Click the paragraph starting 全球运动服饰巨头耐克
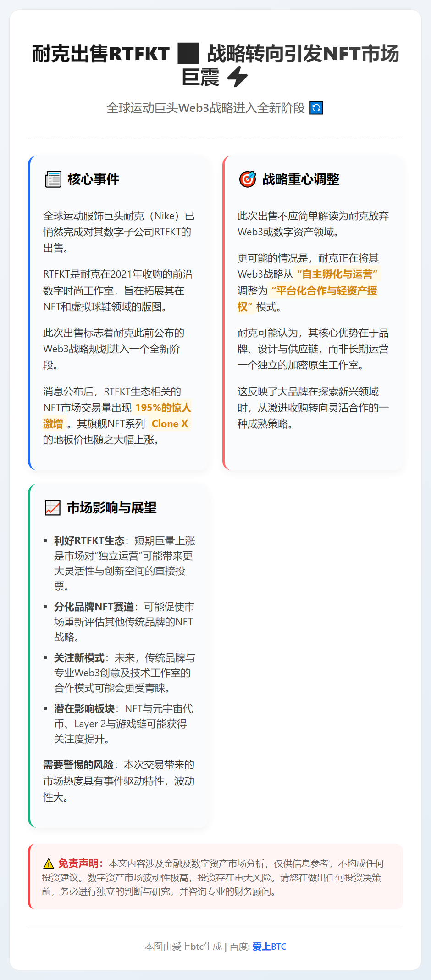This screenshot has width=431, height=980. click(x=119, y=232)
